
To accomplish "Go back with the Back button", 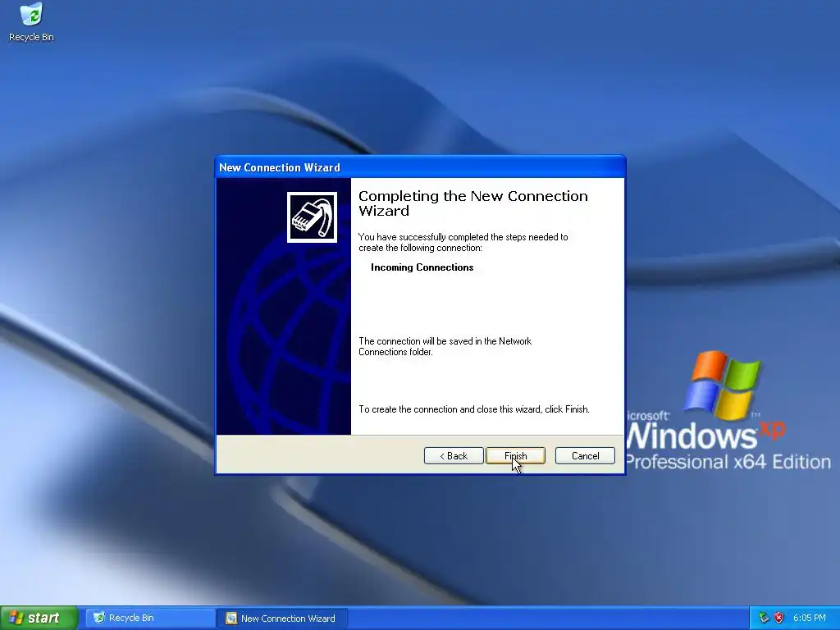I will pos(454,456).
